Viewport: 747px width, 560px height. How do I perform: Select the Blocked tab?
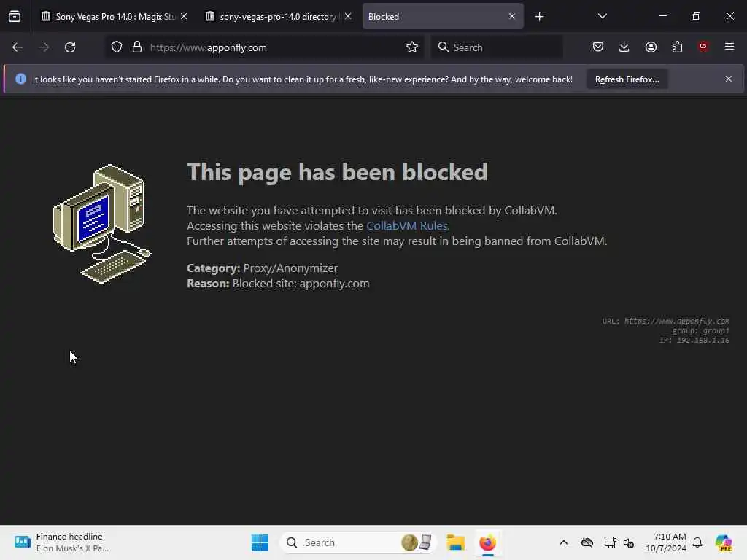(x=443, y=17)
